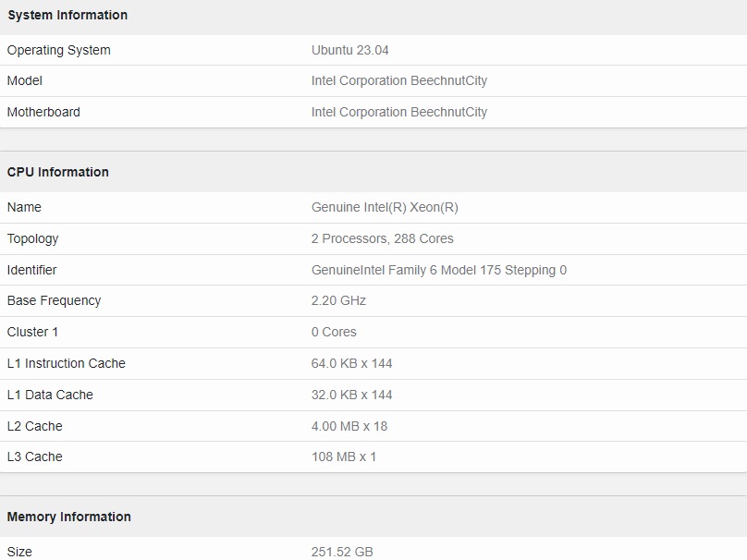The image size is (747, 560).
Task: Select the 2 Processors, 288 Cores text
Action: 382,238
